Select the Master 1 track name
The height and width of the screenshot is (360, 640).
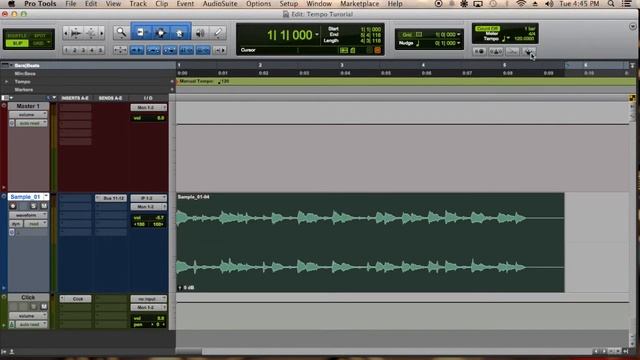(28, 106)
